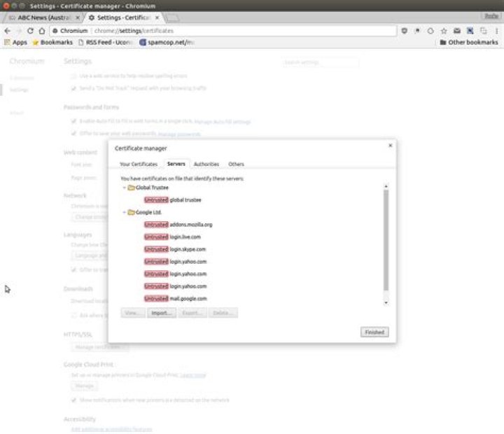Open the Manage Autofill settings link
Viewport: 504px width, 434px height.
click(223, 122)
